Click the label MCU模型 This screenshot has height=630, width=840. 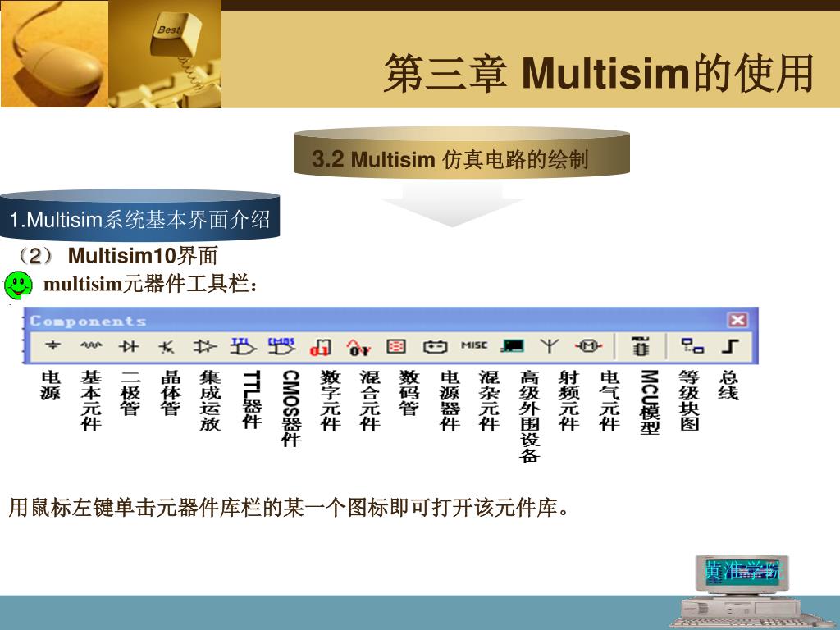[x=650, y=402]
